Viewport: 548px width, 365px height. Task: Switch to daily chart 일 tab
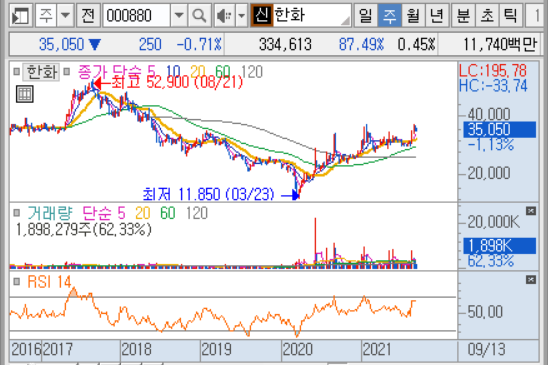[366, 16]
